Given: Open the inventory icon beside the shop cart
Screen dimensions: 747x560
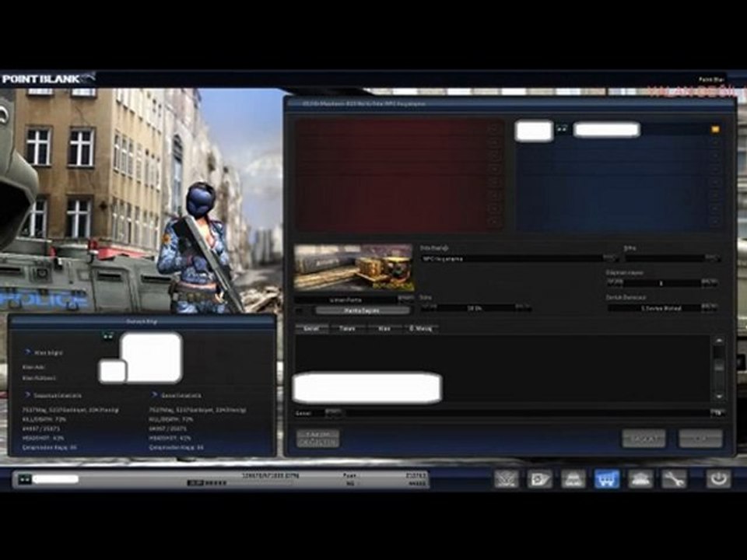Looking at the screenshot, I should [573, 479].
